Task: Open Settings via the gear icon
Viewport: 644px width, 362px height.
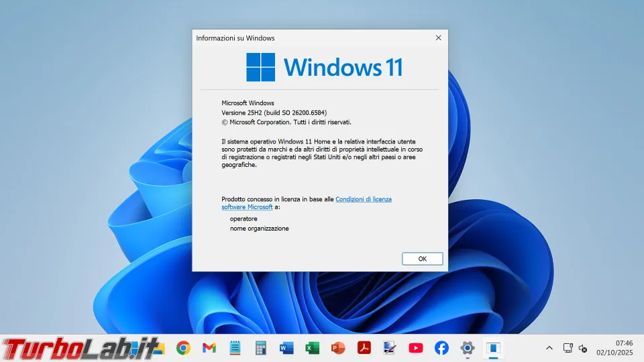Action: (468, 348)
